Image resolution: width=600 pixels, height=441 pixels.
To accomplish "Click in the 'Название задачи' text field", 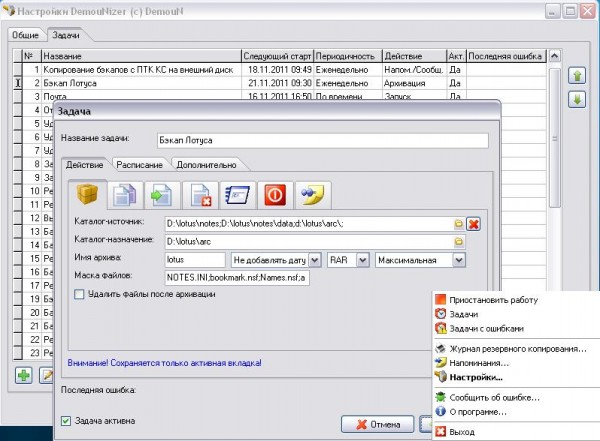I will click(320, 139).
